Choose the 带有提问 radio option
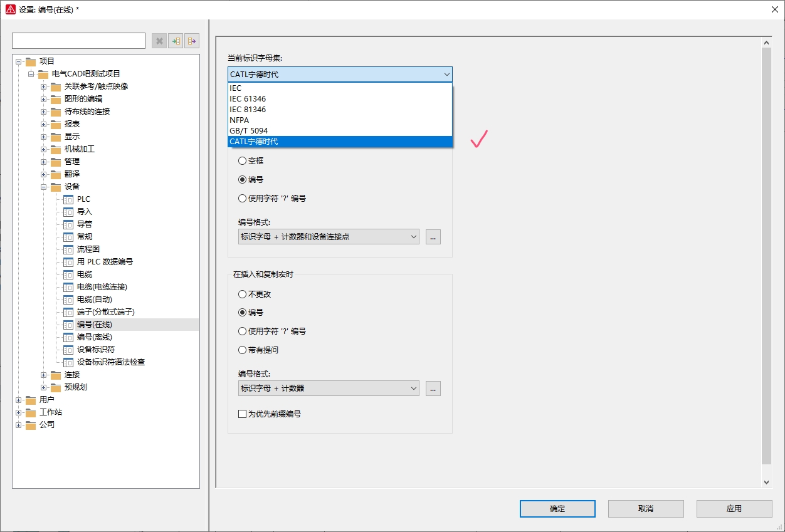This screenshot has width=785, height=532. [243, 350]
